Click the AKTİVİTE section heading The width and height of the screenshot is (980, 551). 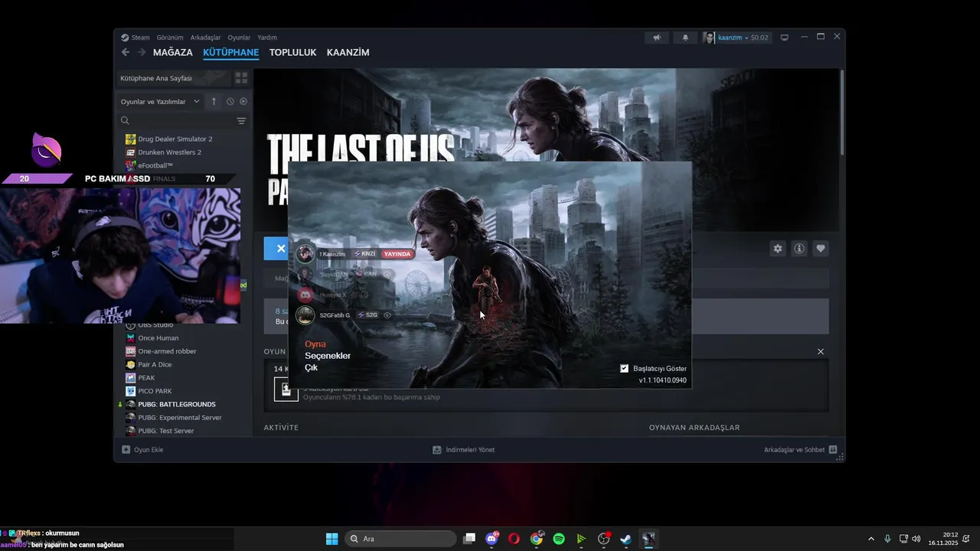point(281,428)
